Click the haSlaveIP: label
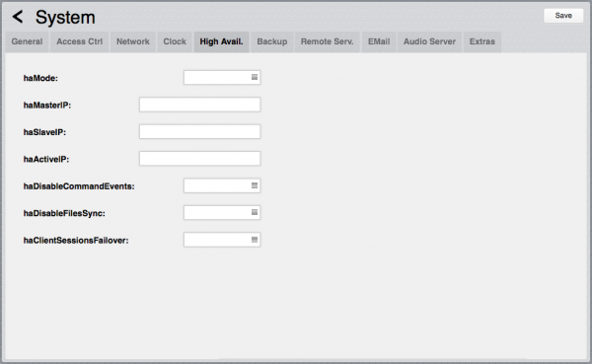592x364 pixels. (x=44, y=132)
